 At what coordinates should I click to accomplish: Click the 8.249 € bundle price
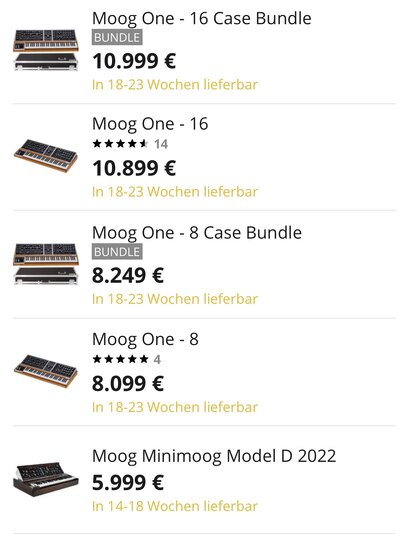click(128, 276)
